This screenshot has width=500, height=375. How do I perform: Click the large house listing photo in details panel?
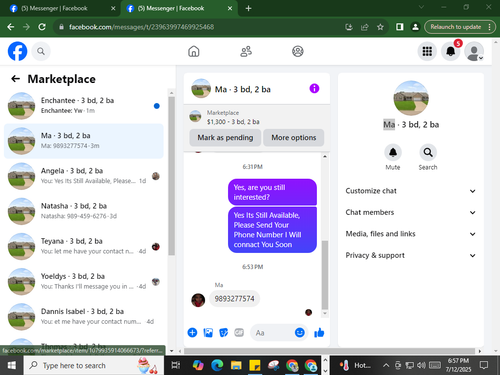point(411,98)
